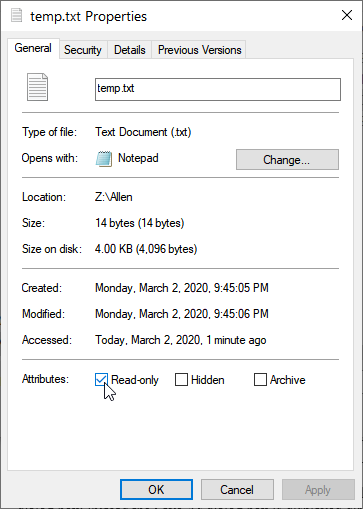363x509 pixels.
Task: Dismiss the dialog with Cancel
Action: click(x=237, y=490)
